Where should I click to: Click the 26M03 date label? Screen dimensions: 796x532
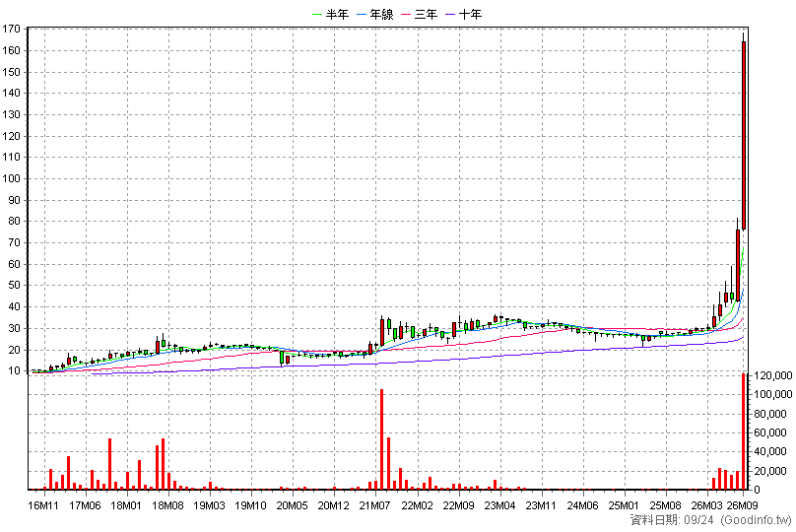click(707, 505)
